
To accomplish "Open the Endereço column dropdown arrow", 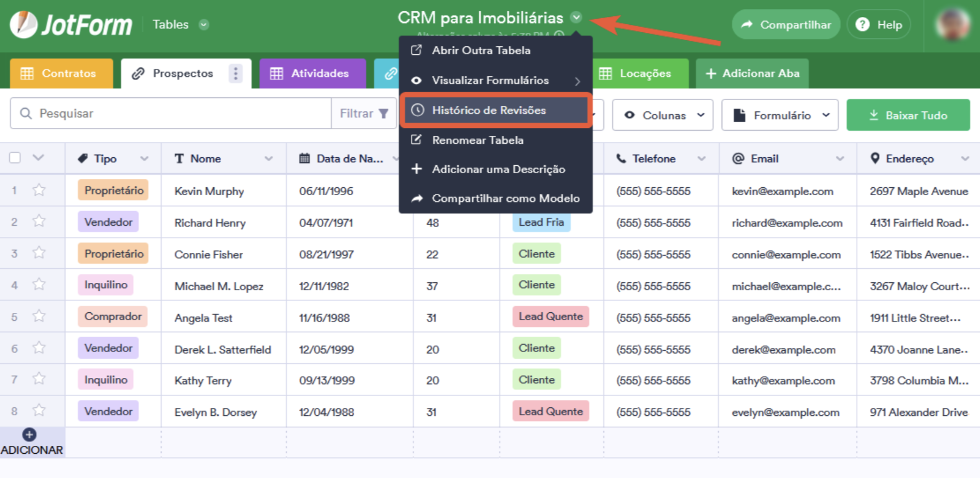I will tap(965, 159).
